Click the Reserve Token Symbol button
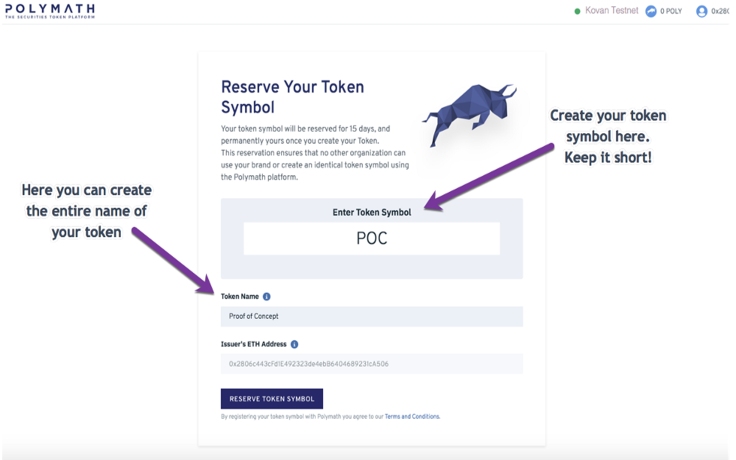The image size is (736, 460). pos(272,399)
